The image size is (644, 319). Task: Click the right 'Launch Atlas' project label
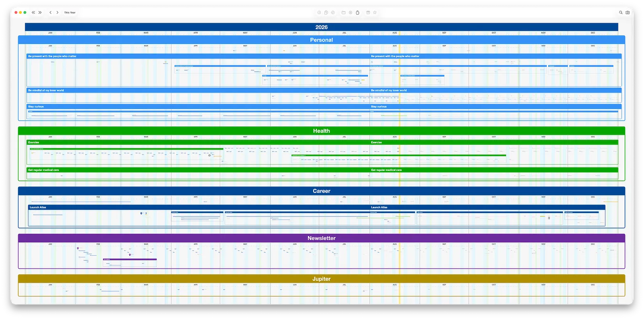coord(379,207)
